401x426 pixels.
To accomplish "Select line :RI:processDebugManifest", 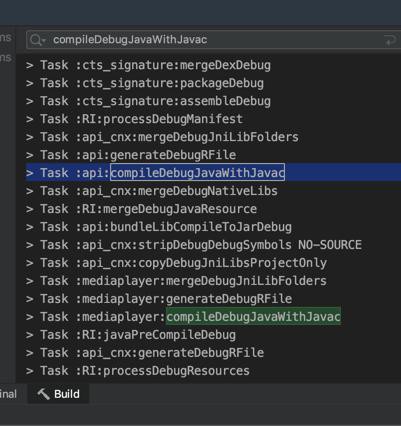I will tap(134, 119).
